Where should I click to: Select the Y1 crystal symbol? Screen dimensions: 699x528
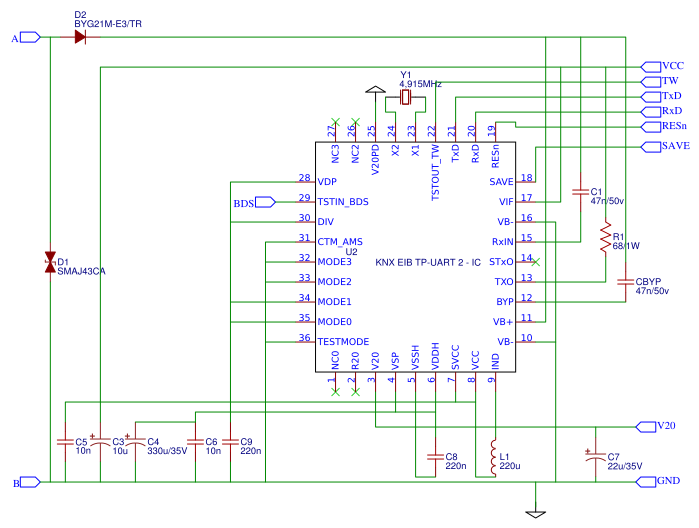point(405,97)
